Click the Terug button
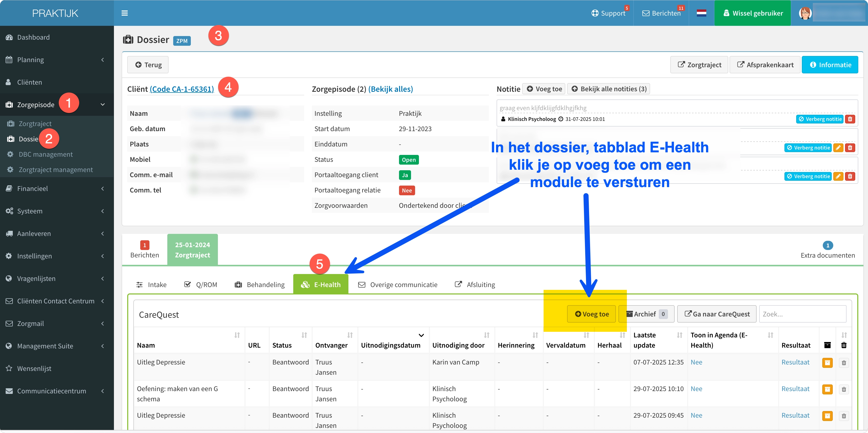 click(x=148, y=65)
